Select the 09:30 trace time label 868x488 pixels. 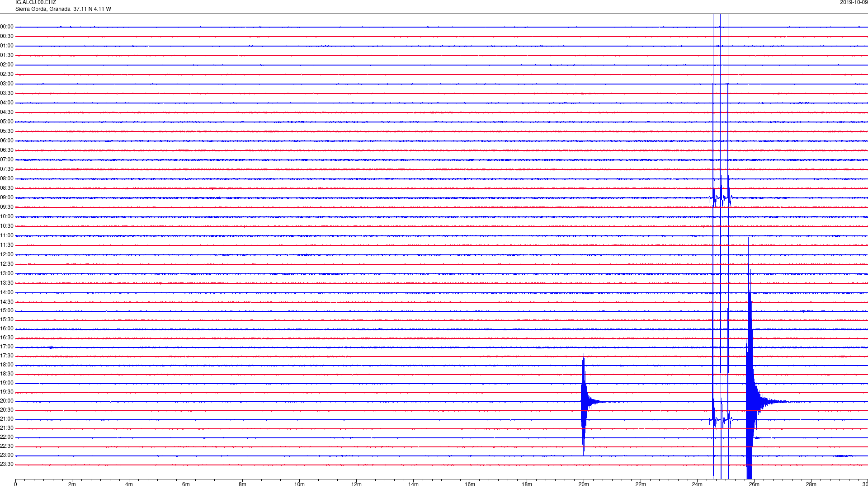click(7, 207)
